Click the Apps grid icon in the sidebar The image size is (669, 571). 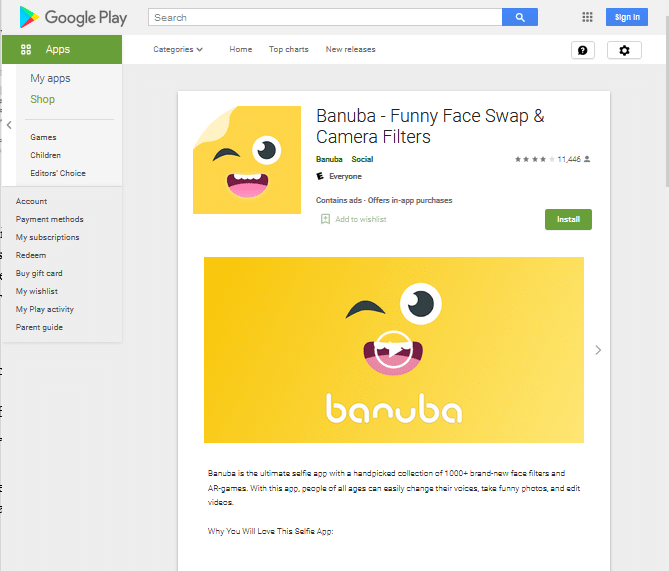tap(26, 50)
